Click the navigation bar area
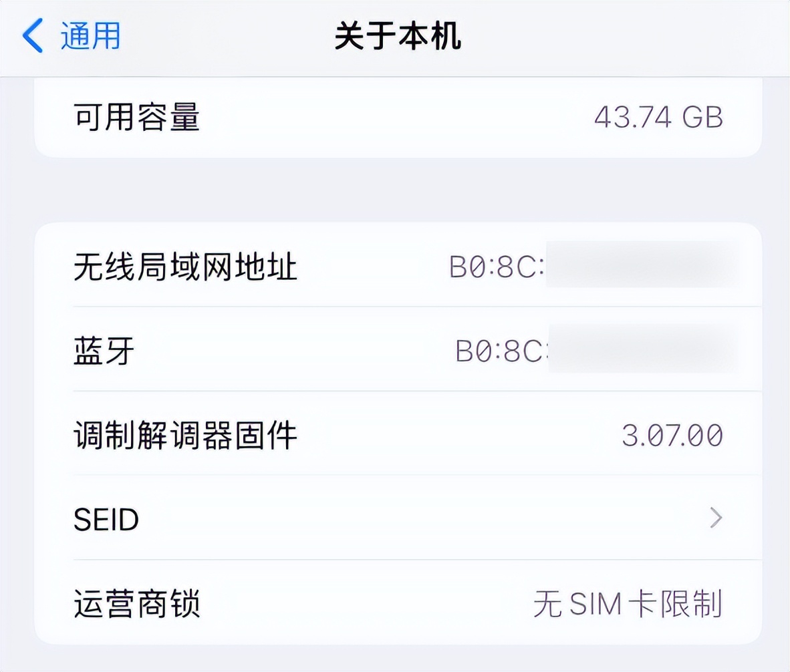Screen dimensions: 790x672 (395, 38)
